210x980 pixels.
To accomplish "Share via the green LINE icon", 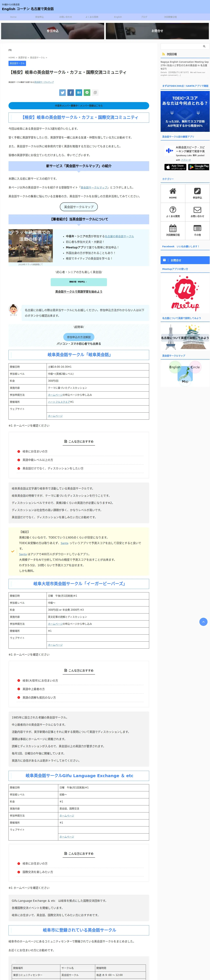I will coord(87,92).
